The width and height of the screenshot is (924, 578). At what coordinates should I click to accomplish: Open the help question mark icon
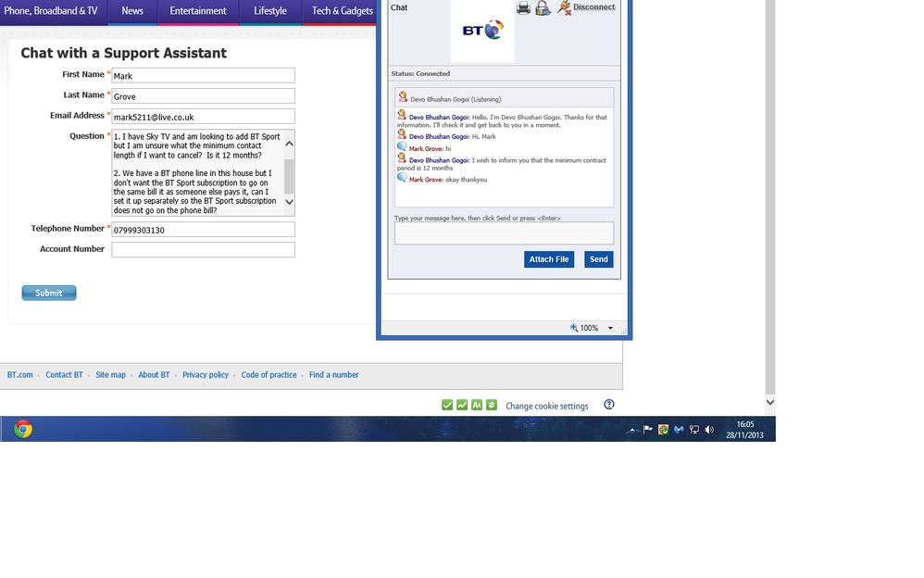(x=608, y=405)
